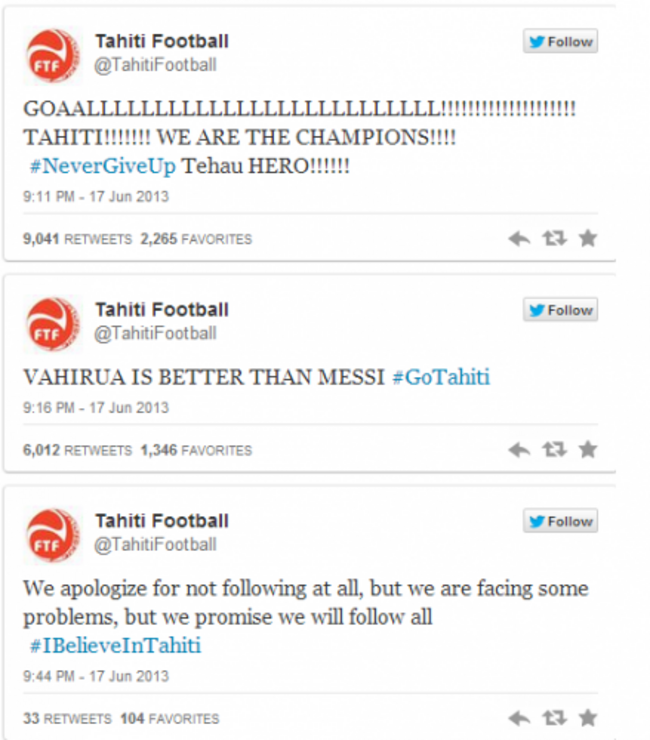This screenshot has height=740, width=650.
Task: View the 9,041 retweets list
Action: pos(77,239)
